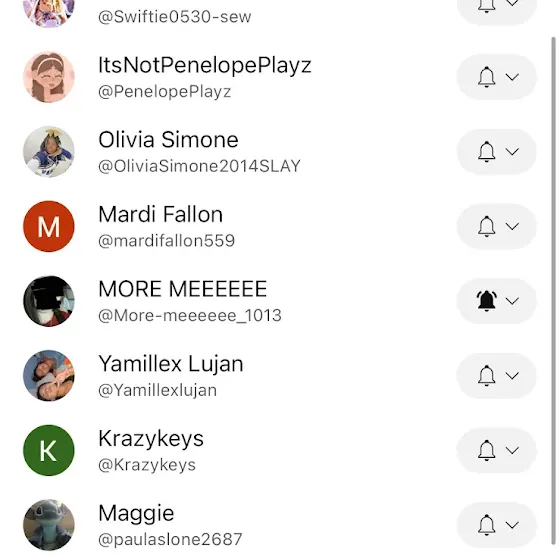Click the bell icon for Yamillex Lujan
This screenshot has width=560, height=560.
coord(486,375)
